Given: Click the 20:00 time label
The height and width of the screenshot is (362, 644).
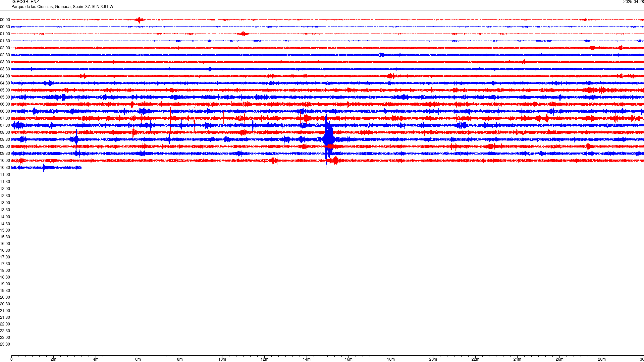Looking at the screenshot, I should (5, 297).
